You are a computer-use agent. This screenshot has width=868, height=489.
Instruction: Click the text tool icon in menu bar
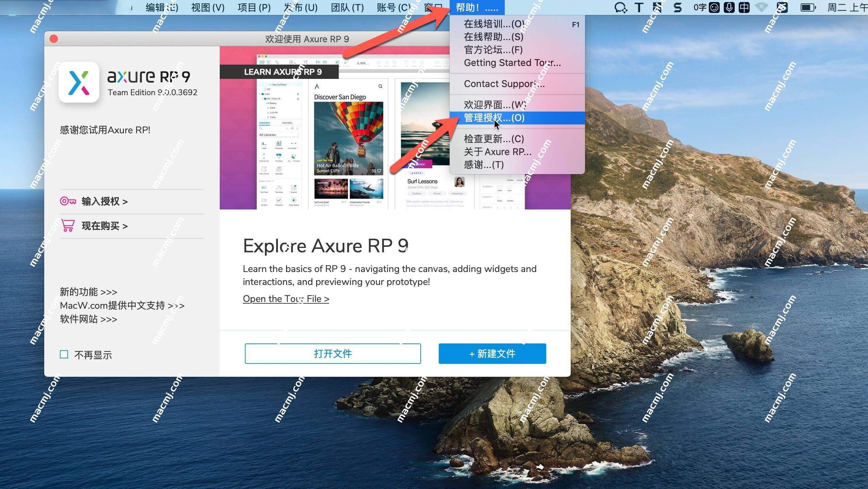(638, 7)
